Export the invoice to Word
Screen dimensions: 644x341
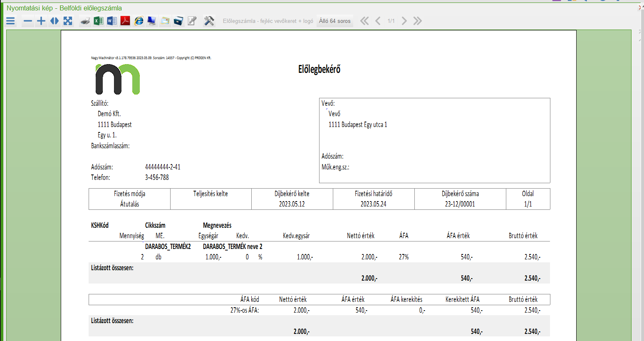112,21
